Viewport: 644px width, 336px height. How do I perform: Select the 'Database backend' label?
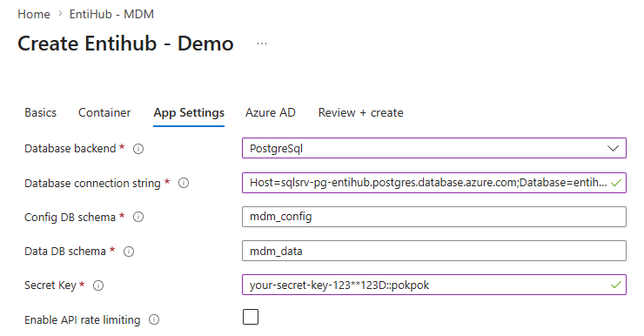click(70, 149)
